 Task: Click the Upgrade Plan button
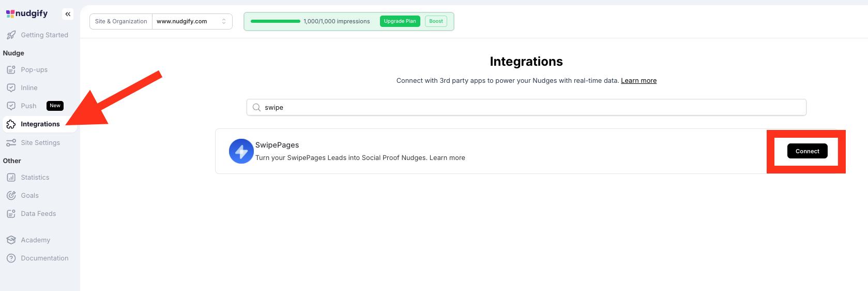[400, 21]
